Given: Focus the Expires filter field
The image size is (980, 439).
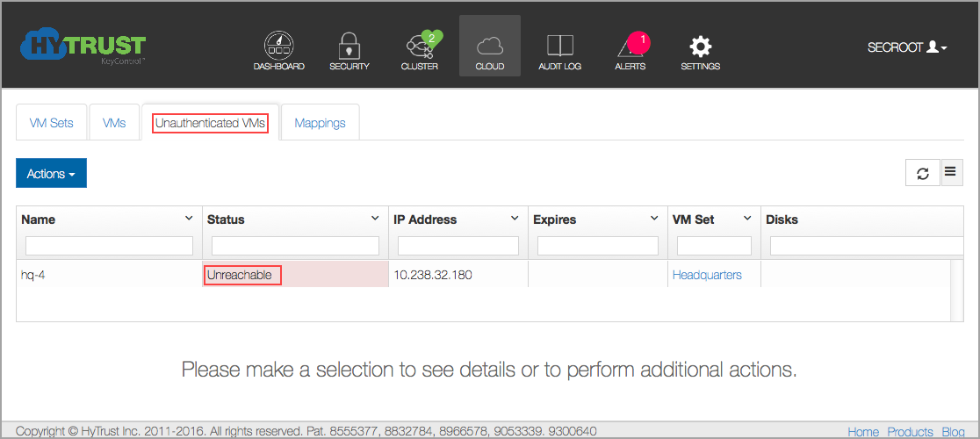Looking at the screenshot, I should [x=598, y=246].
